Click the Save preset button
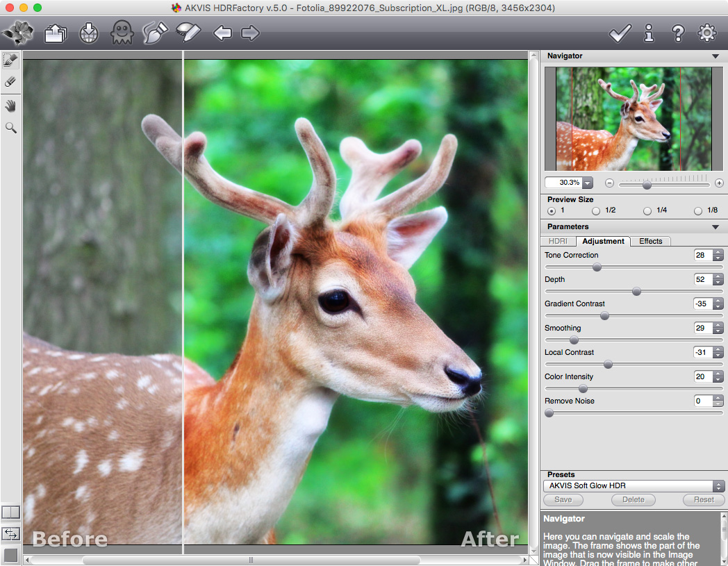 [563, 499]
